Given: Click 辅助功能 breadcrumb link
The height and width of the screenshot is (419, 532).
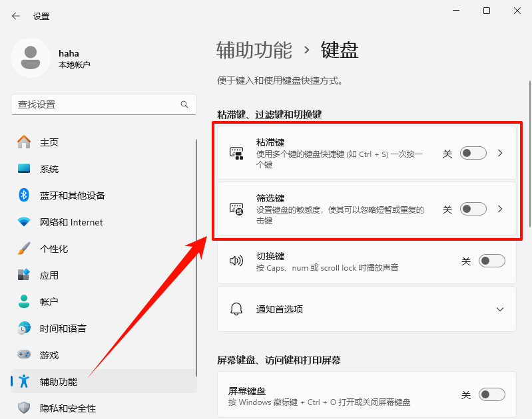Looking at the screenshot, I should [254, 50].
